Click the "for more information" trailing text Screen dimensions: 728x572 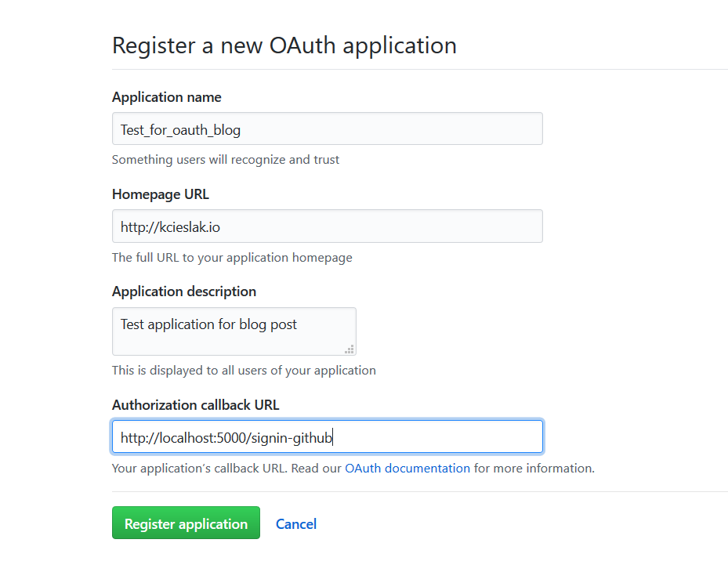pos(534,469)
